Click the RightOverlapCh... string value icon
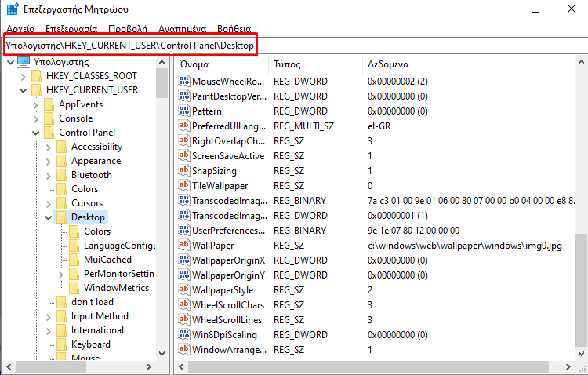588x375 pixels. [x=183, y=140]
